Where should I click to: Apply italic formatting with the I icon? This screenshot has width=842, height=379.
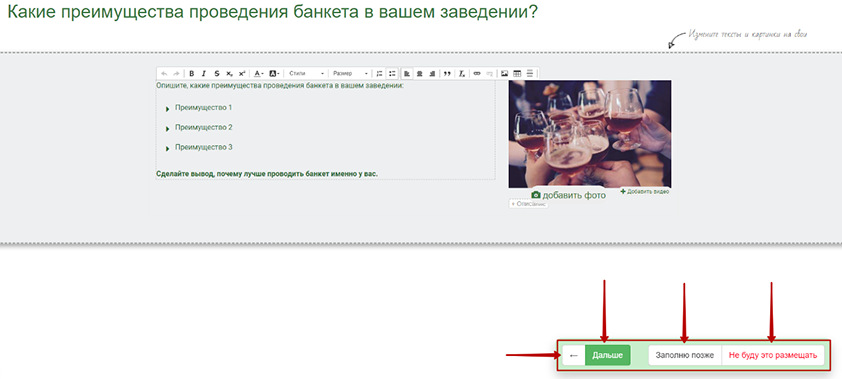tap(204, 74)
